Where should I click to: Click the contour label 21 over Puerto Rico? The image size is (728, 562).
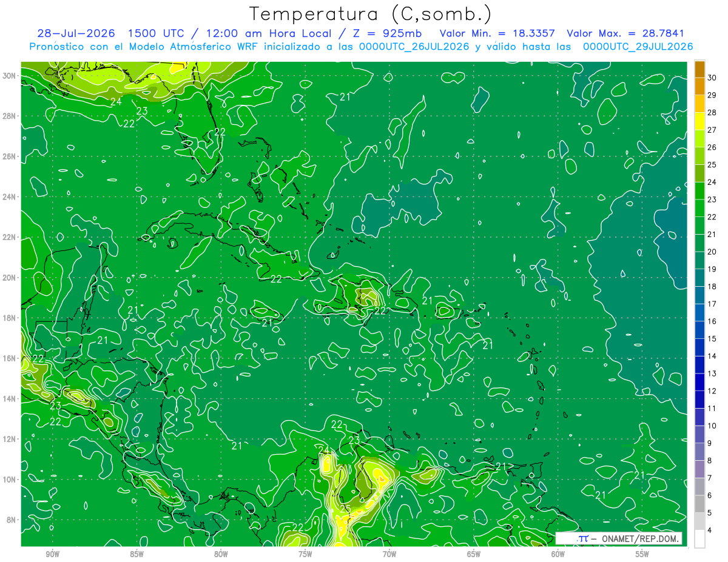(427, 300)
